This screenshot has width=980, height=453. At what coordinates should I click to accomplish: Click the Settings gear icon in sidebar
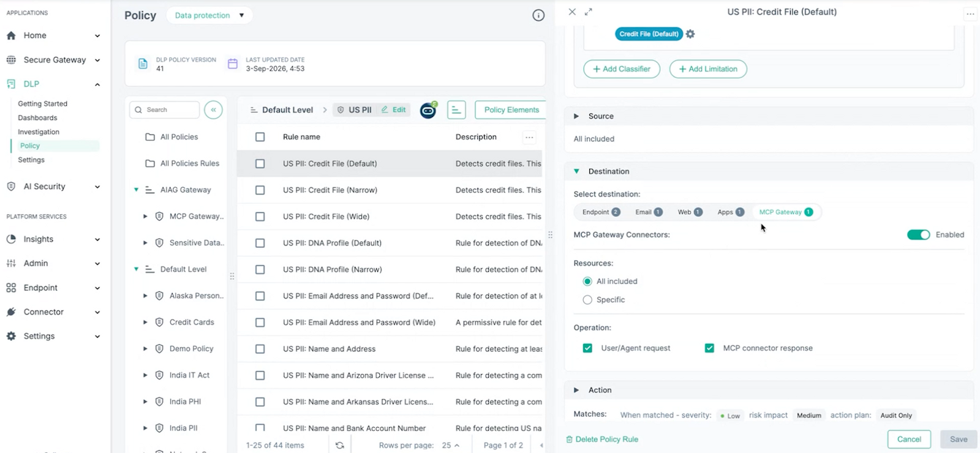[11, 336]
